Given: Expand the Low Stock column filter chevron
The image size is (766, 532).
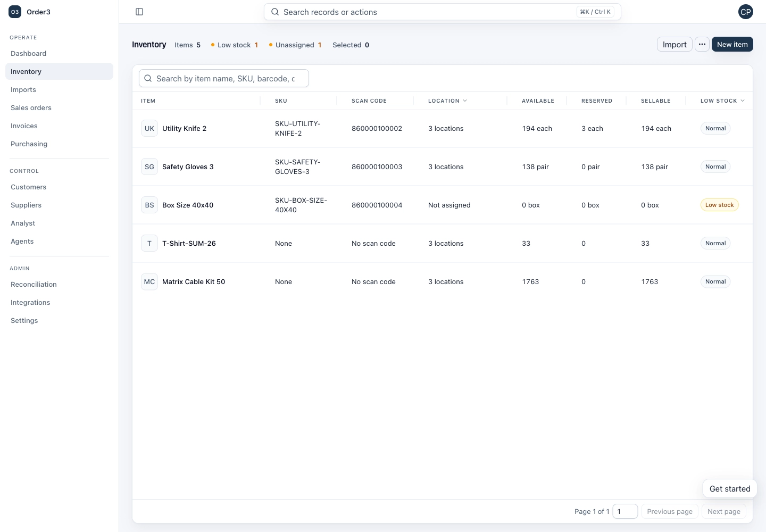Looking at the screenshot, I should click(743, 101).
